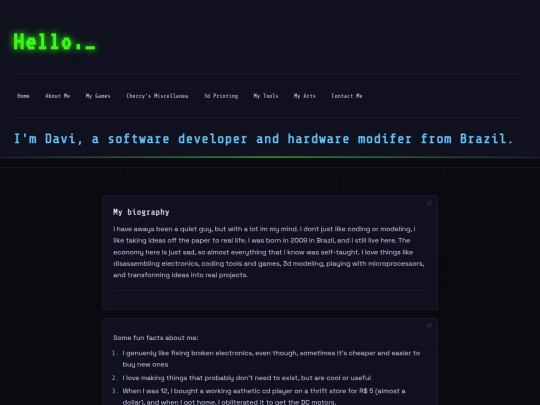540x405 pixels.
Task: Navigate to My Tools
Action: pos(266,96)
